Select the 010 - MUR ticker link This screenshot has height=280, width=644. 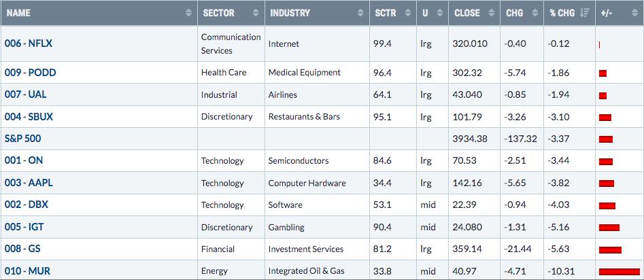tap(27, 271)
